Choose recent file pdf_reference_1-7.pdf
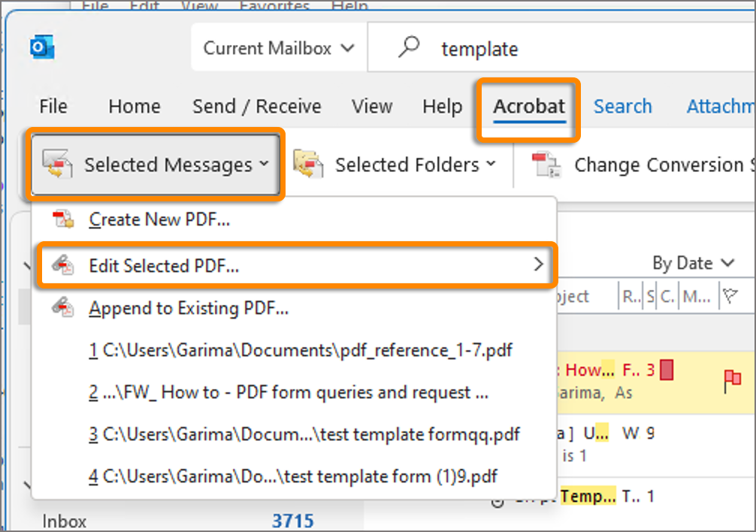Screen dimensions: 756x532 (x=301, y=350)
